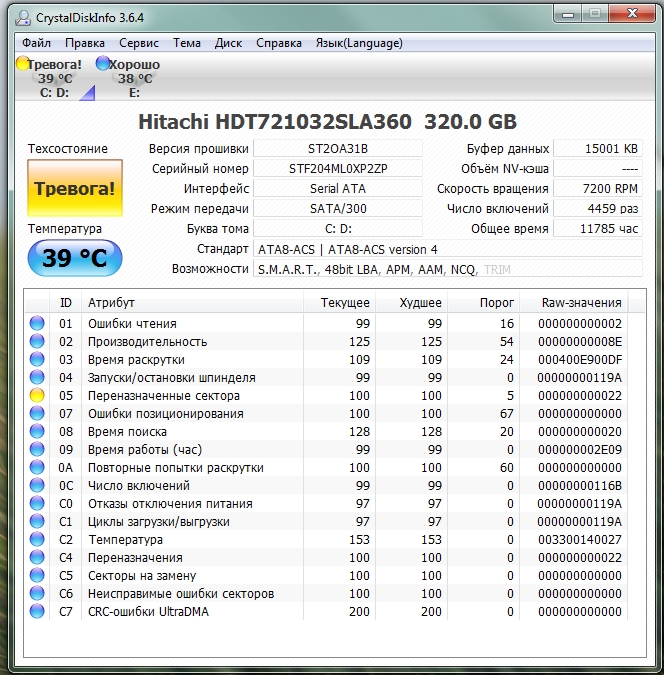Select the E: disk with Хорошо status
The width and height of the screenshot is (664, 675).
[x=134, y=78]
